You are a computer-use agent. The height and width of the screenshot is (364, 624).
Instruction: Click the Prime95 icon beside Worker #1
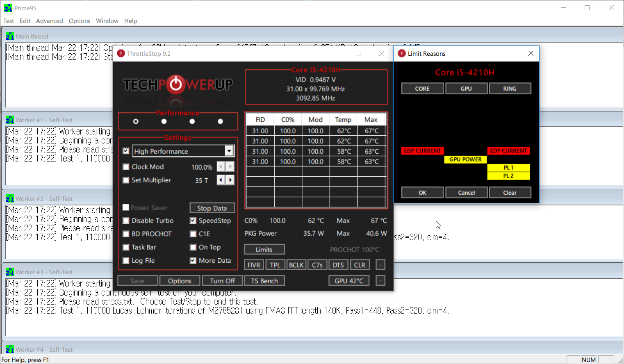coord(10,120)
